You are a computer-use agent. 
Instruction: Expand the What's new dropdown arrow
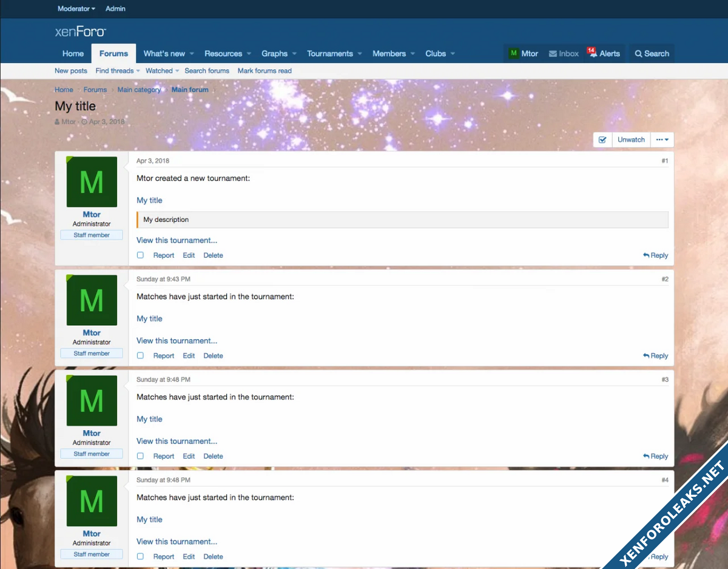(x=192, y=54)
